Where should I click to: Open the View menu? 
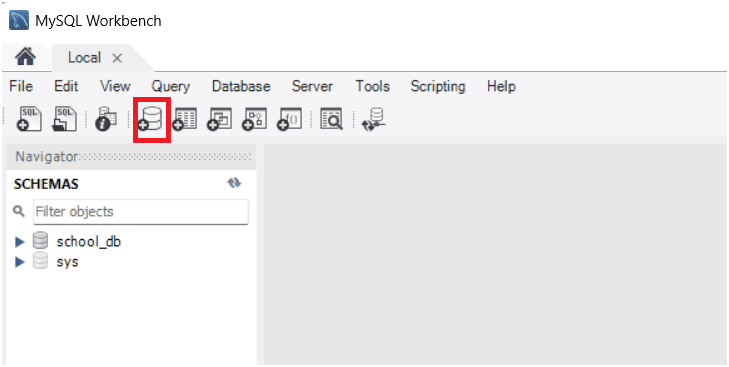tap(115, 87)
